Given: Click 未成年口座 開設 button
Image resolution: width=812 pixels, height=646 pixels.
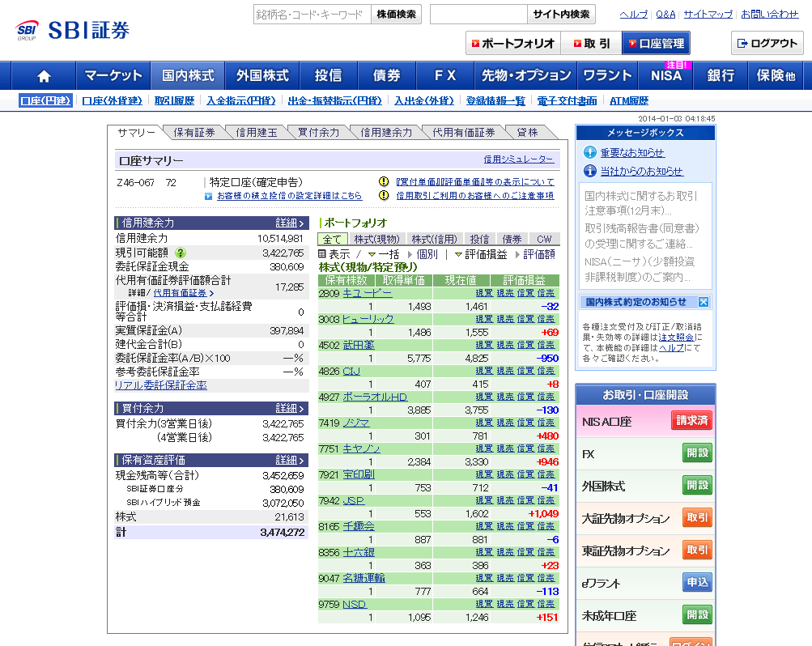Looking at the screenshot, I should (697, 615).
